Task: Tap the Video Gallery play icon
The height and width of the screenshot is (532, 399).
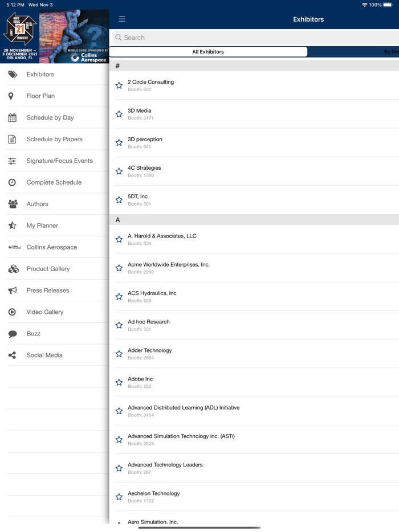Action: (x=12, y=312)
